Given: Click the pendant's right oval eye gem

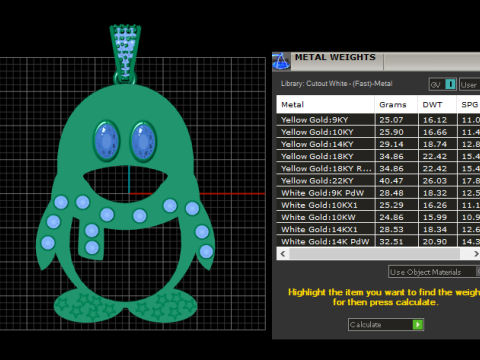Looking at the screenshot, I should 143,141.
